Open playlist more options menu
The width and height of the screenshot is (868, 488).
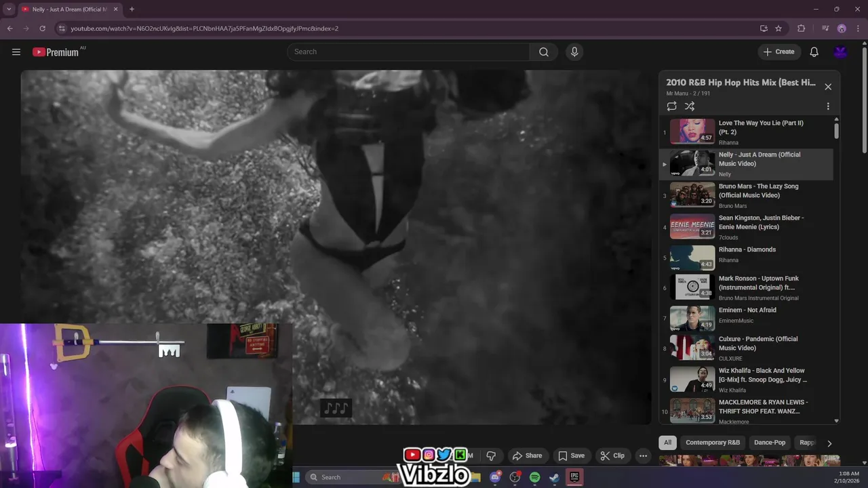828,106
